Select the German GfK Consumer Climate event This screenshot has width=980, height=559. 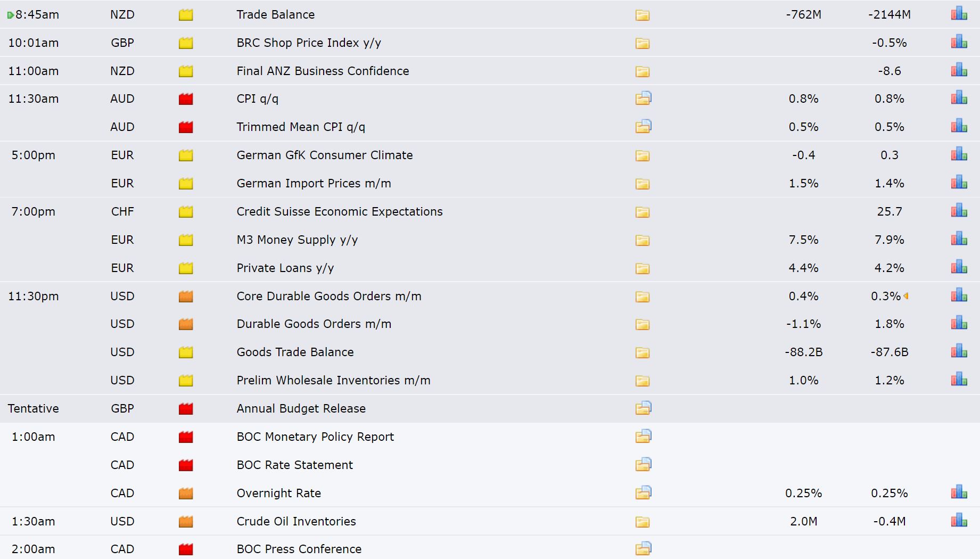(x=324, y=155)
